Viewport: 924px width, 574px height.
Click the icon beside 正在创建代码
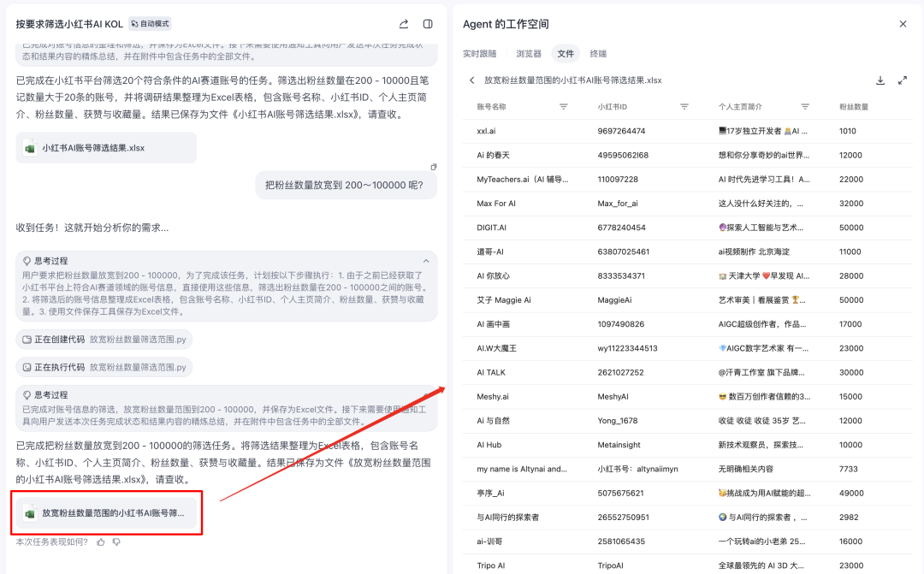coord(27,340)
